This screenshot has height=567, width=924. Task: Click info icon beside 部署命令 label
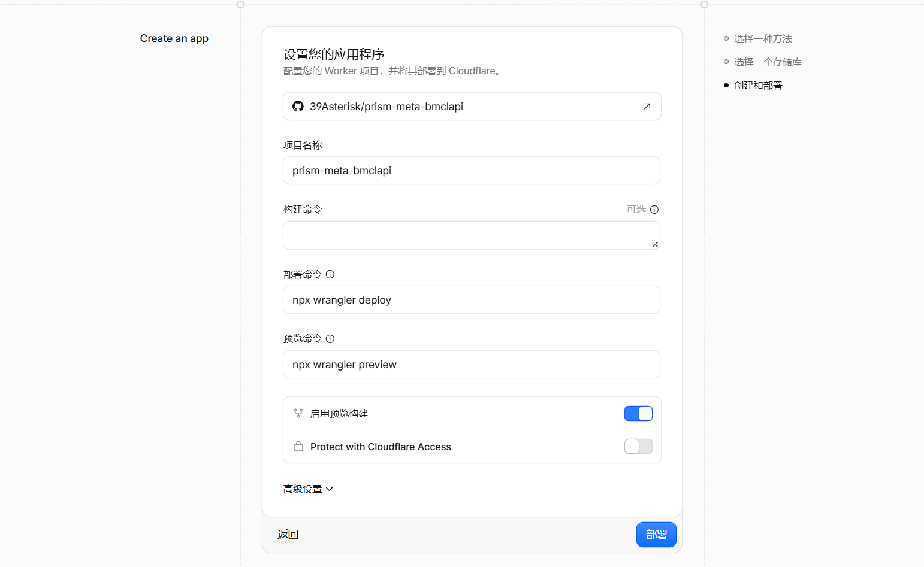(x=330, y=274)
